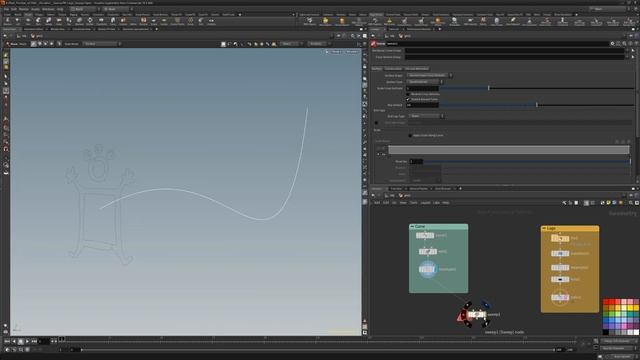The width and height of the screenshot is (640, 360).
Task: Open the Surface Type dropdown
Action: pyautogui.click(x=424, y=82)
